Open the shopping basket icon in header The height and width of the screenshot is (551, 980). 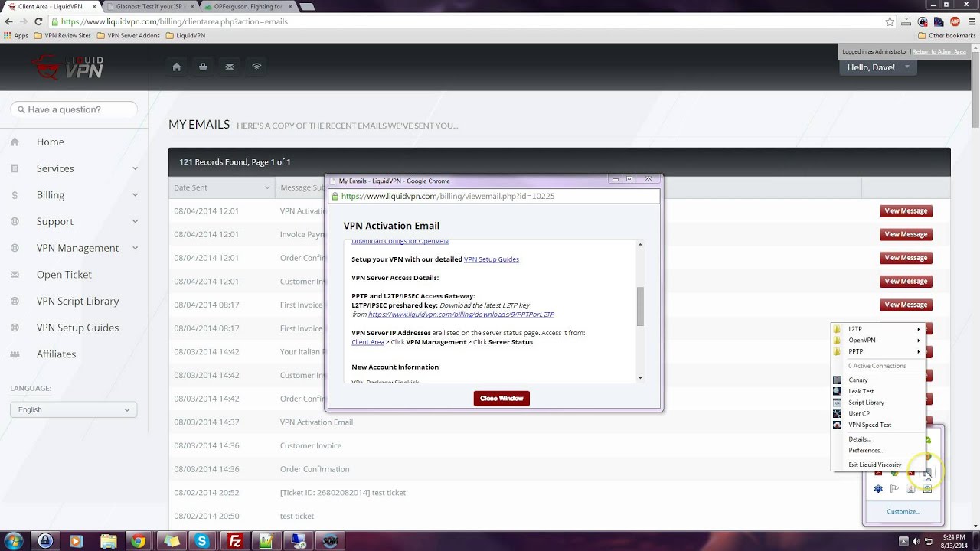point(203,67)
